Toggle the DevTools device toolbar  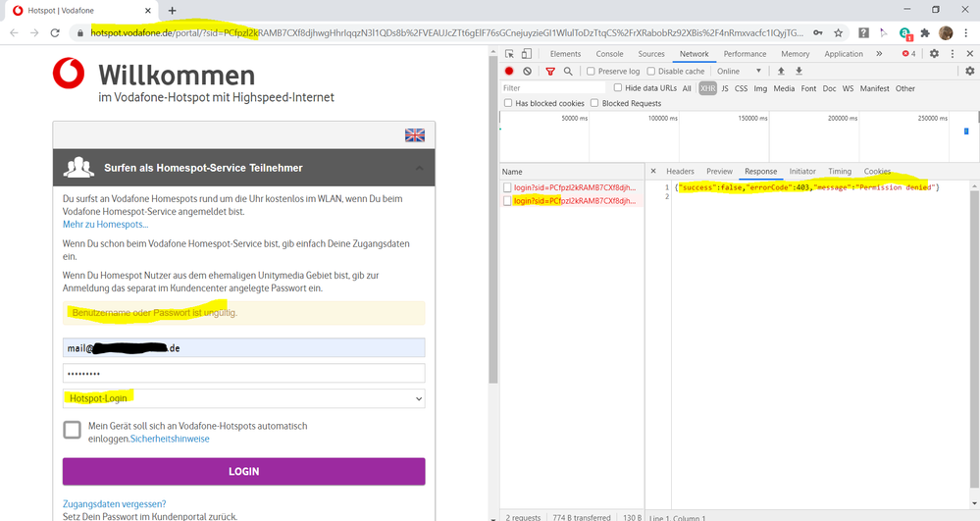point(527,54)
